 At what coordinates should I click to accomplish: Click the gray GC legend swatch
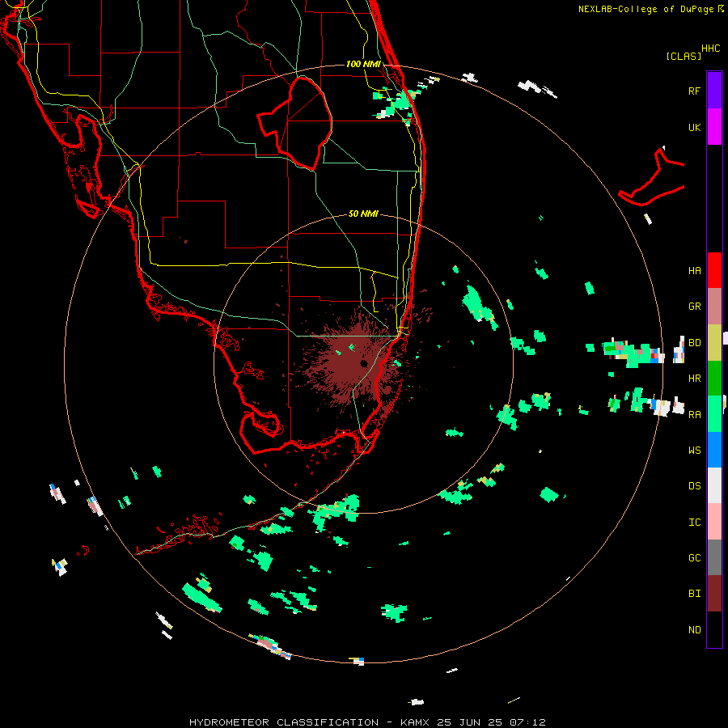714,557
